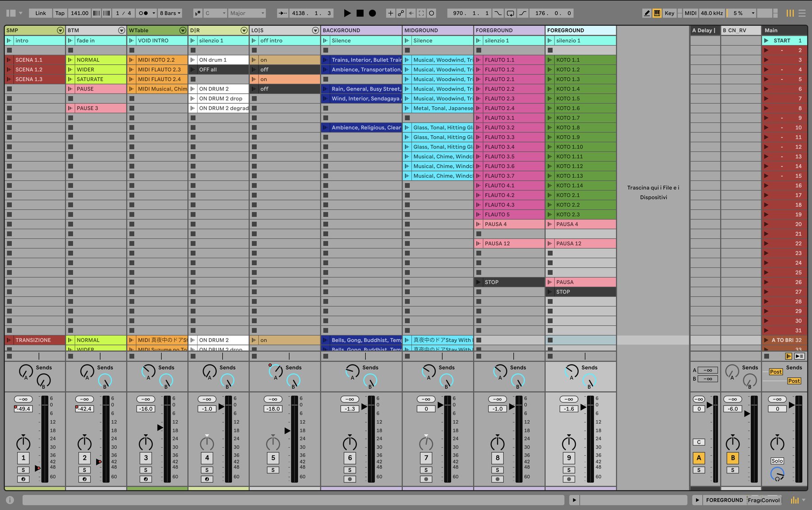
Task: Toggle the Punch-Out switch icon
Action: tap(522, 13)
